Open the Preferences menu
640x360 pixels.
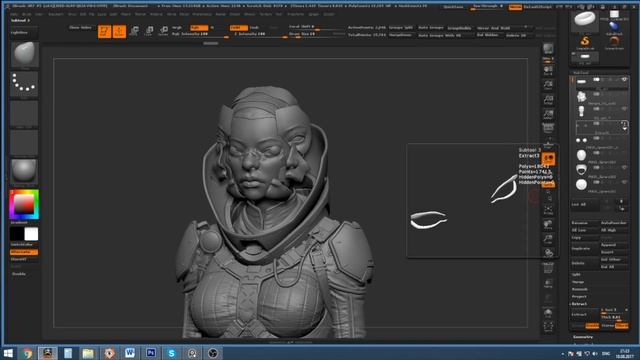point(202,14)
